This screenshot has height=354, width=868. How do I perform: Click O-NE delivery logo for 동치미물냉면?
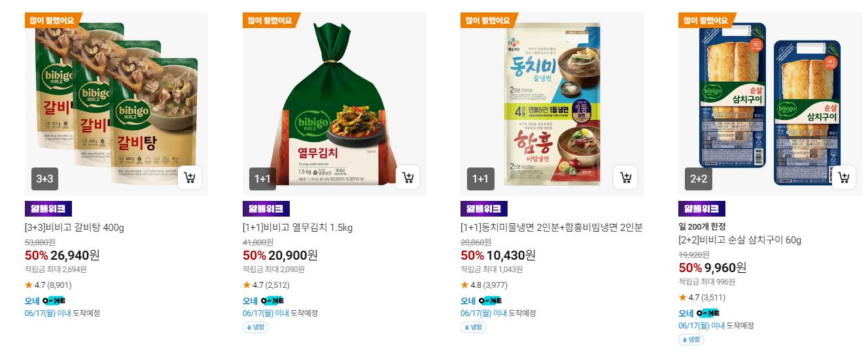pos(490,300)
